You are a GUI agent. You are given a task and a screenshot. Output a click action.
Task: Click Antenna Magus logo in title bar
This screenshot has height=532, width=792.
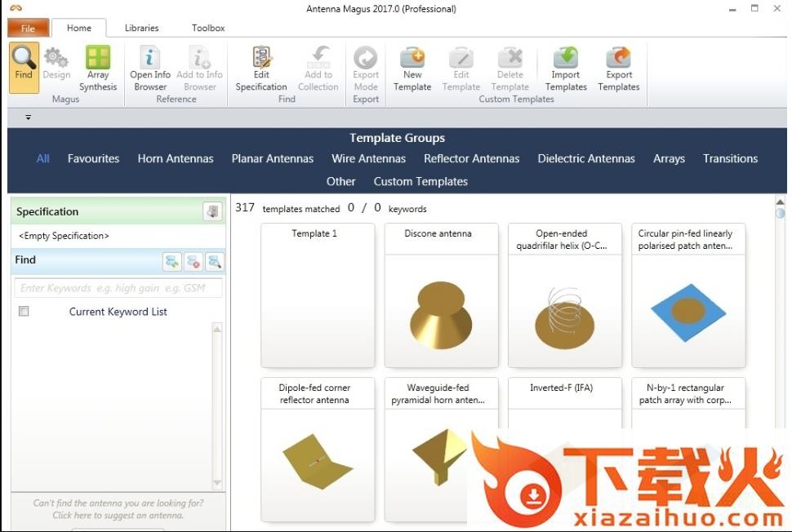16,8
